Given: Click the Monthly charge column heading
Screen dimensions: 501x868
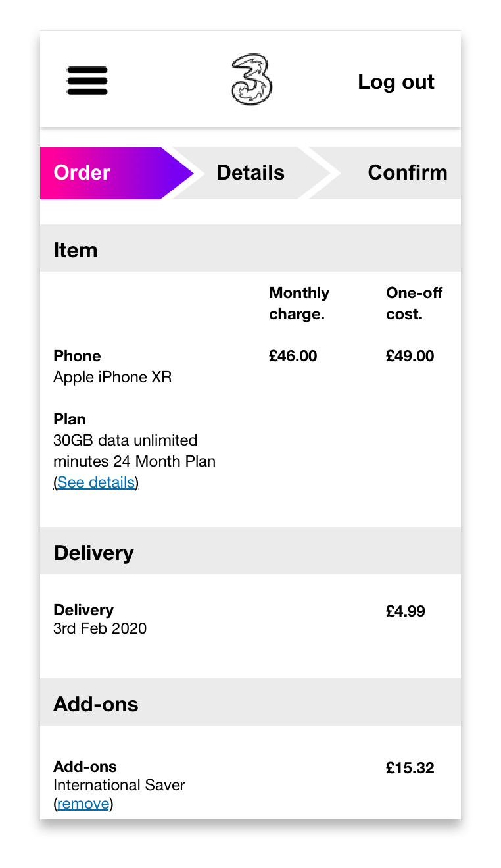Looking at the screenshot, I should pos(298,303).
